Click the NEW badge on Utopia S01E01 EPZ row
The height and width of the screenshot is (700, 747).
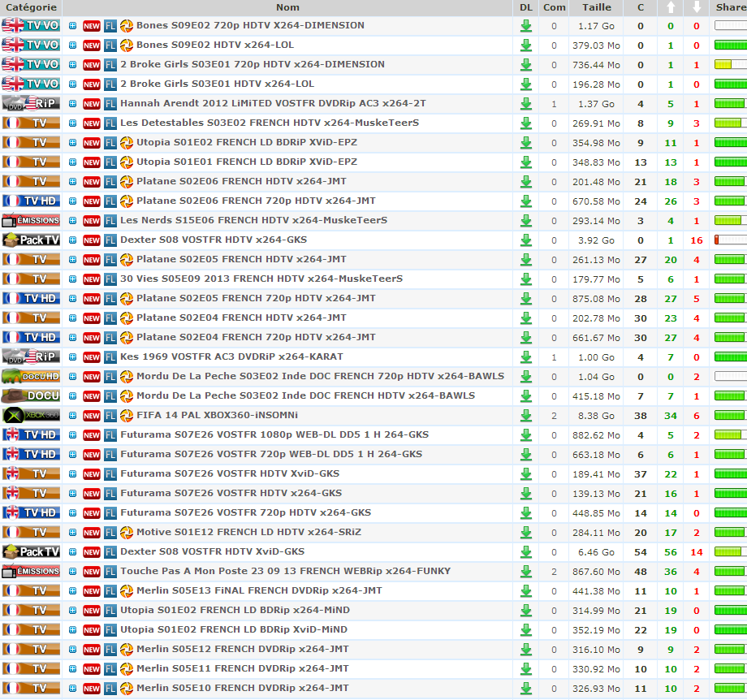92,162
